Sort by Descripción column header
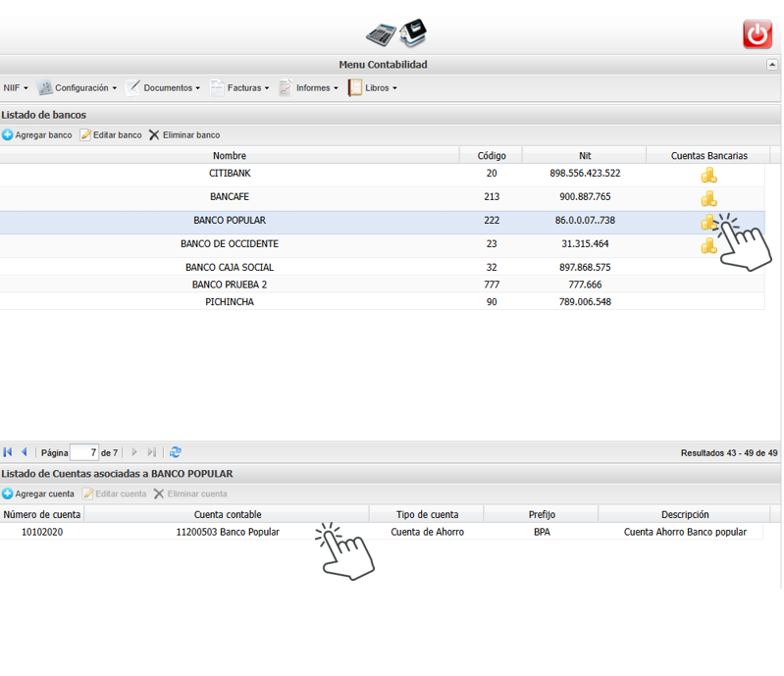The width and height of the screenshot is (784, 676). tap(685, 514)
